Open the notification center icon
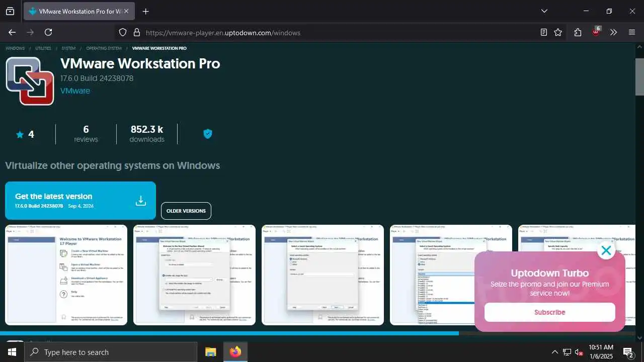 click(x=628, y=352)
